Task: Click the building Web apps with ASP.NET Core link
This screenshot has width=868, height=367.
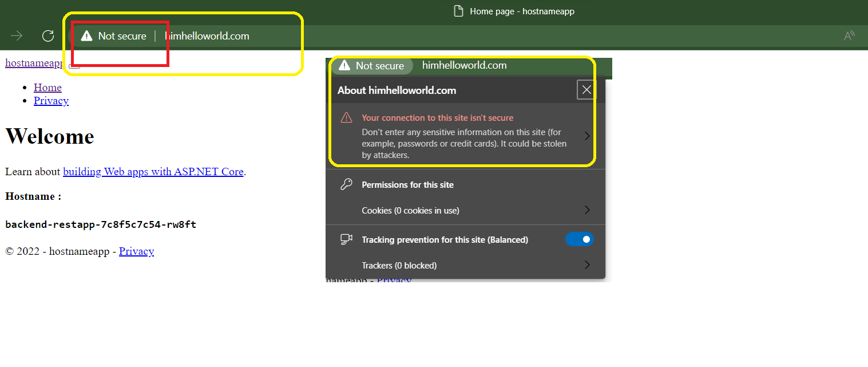Action: pyautogui.click(x=153, y=171)
